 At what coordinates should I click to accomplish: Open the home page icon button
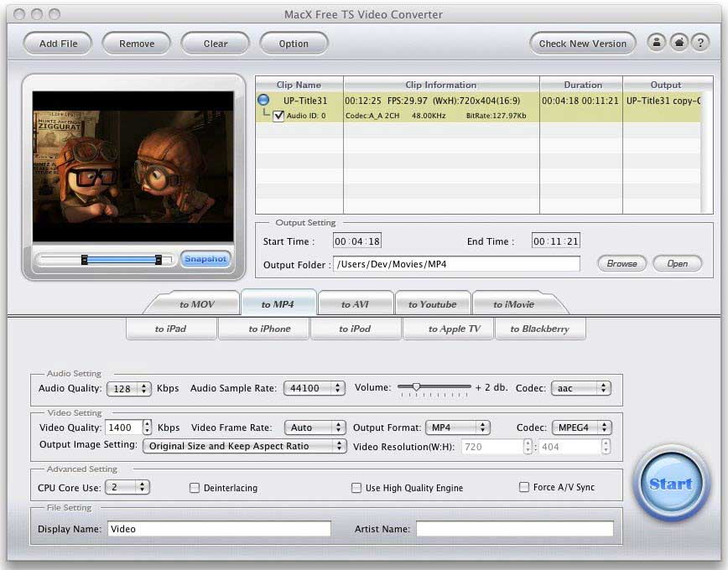[679, 43]
